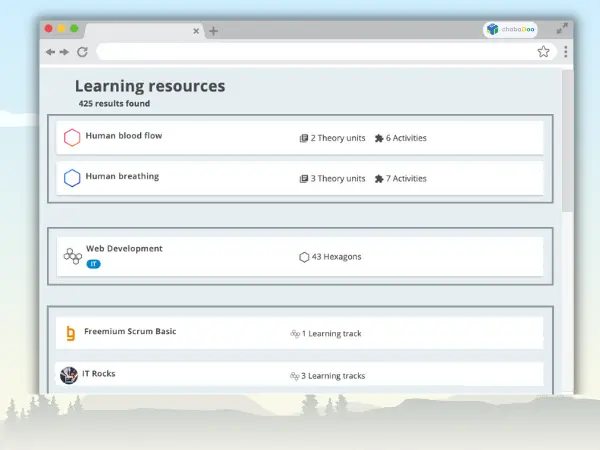
Task: Toggle fullscreen with the expand arrows icon
Action: [x=562, y=28]
